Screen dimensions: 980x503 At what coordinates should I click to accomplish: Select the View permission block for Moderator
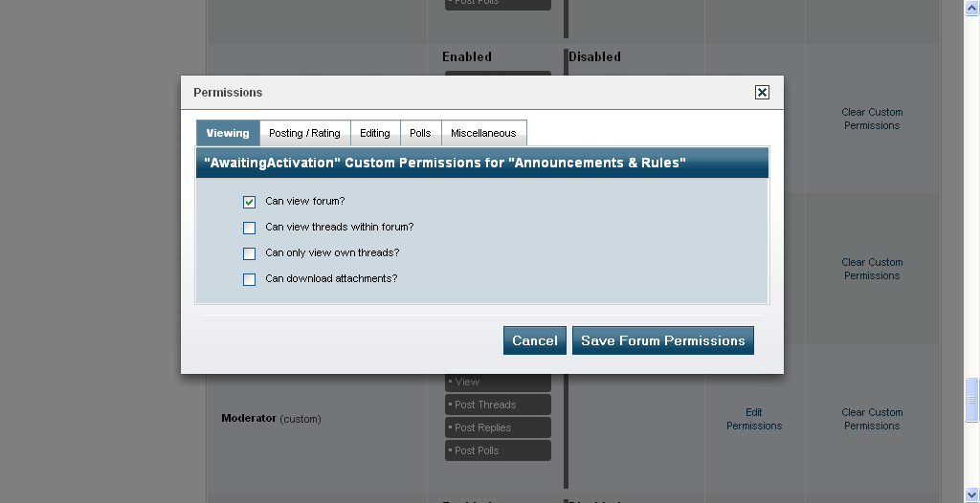498,382
